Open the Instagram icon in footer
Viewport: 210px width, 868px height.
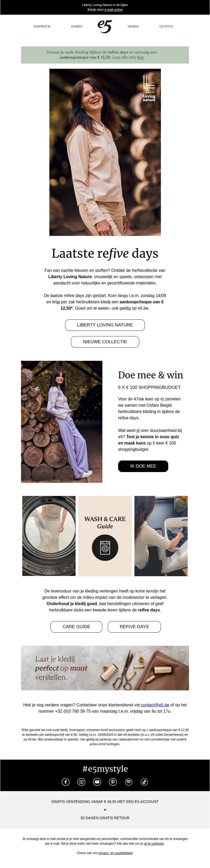click(81, 782)
